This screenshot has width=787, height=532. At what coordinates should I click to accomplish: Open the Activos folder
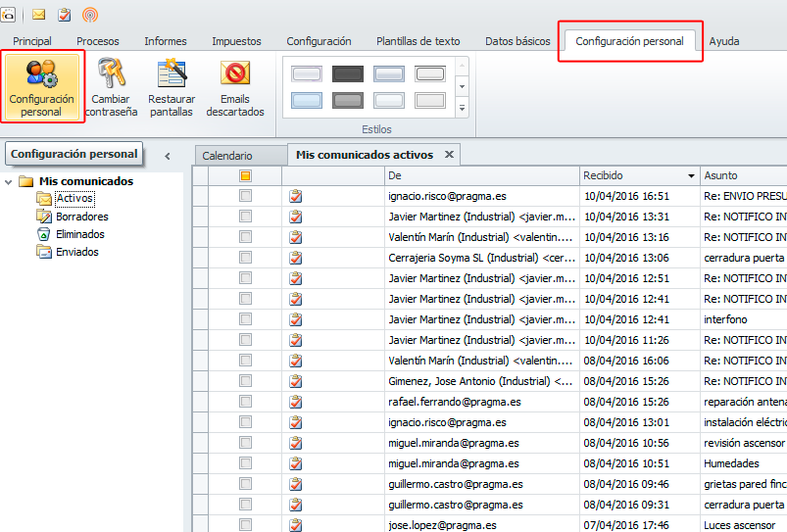pyautogui.click(x=74, y=198)
